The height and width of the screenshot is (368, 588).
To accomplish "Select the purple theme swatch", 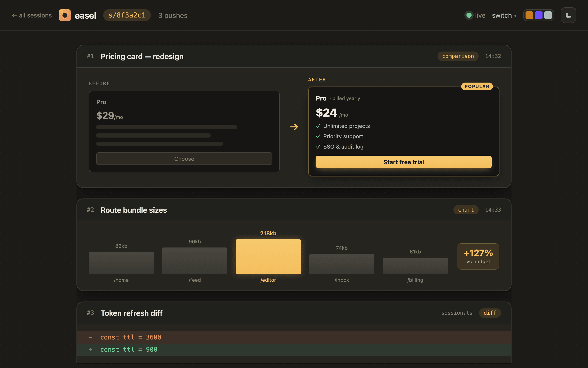I will point(539,15).
